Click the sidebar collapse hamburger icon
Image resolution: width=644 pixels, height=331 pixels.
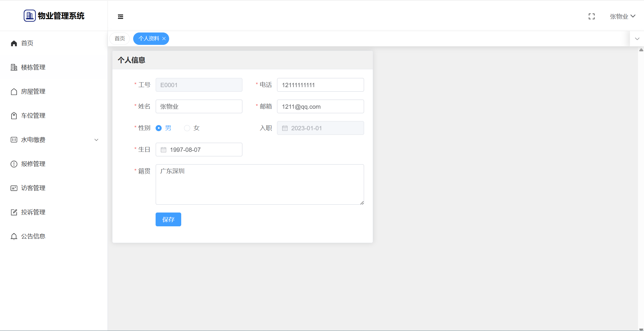point(121,17)
